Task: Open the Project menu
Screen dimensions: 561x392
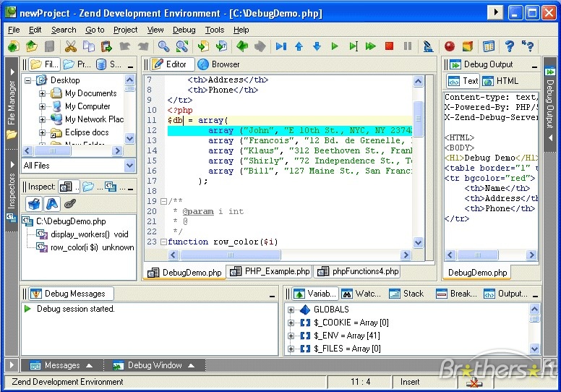Action: pyautogui.click(x=125, y=30)
